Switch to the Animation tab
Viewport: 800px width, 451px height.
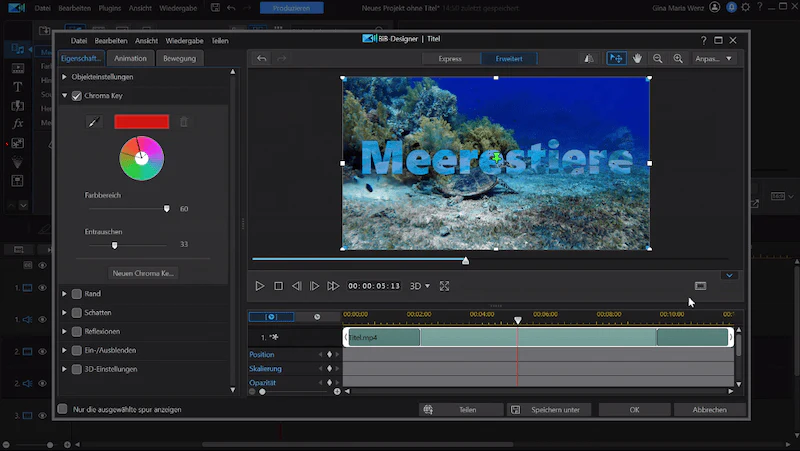pos(130,59)
